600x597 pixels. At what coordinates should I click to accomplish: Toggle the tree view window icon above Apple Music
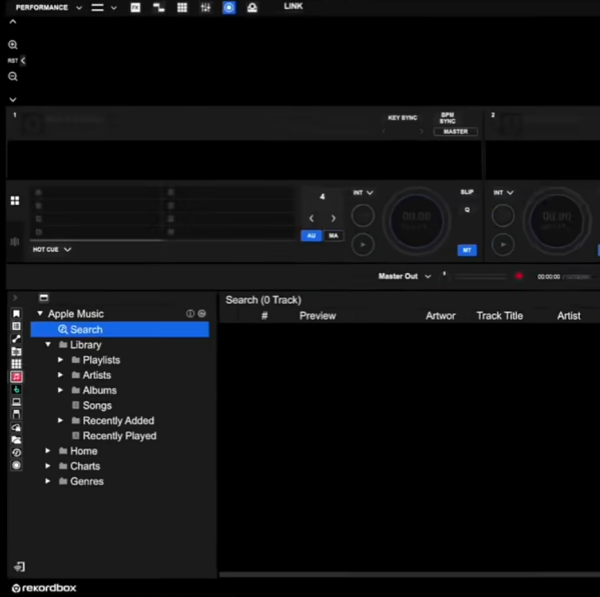[44, 298]
